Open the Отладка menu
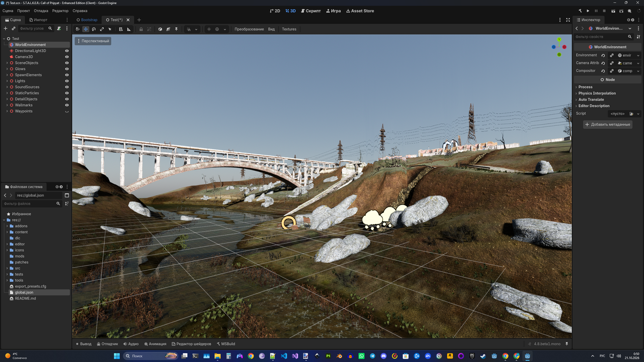This screenshot has width=644, height=362. pyautogui.click(x=41, y=11)
